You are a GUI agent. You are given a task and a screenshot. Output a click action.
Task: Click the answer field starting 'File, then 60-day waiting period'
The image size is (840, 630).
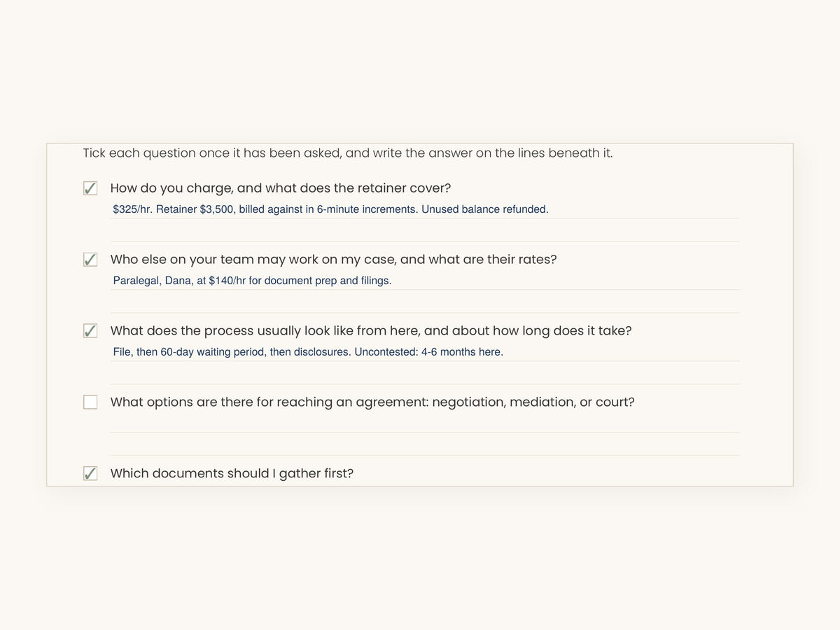(x=425, y=352)
